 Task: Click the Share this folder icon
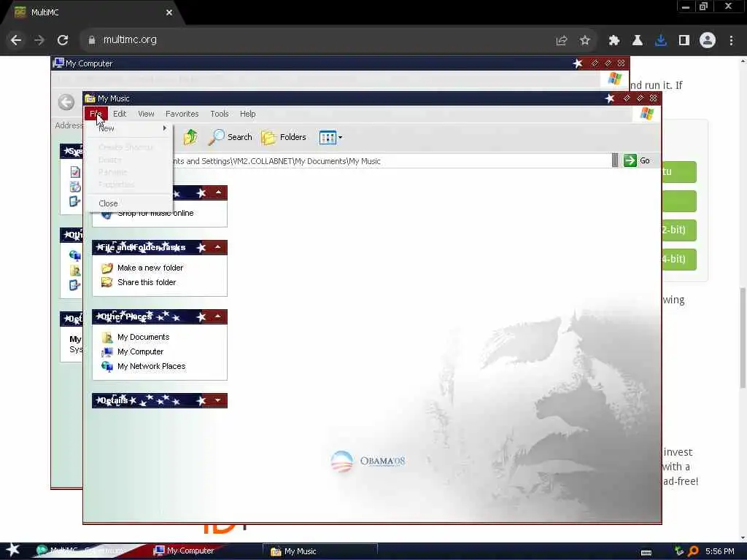point(107,282)
